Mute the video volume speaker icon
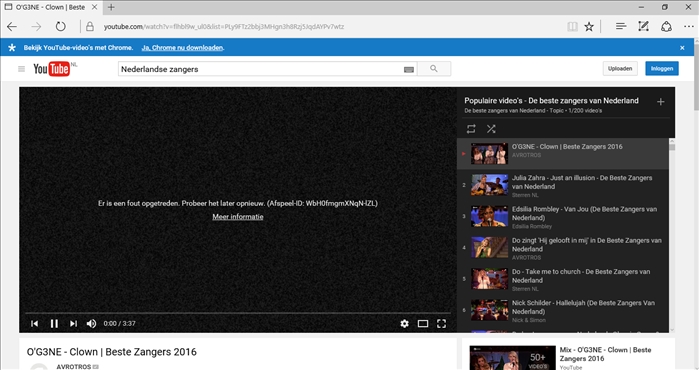This screenshot has height=370, width=699. coord(91,324)
